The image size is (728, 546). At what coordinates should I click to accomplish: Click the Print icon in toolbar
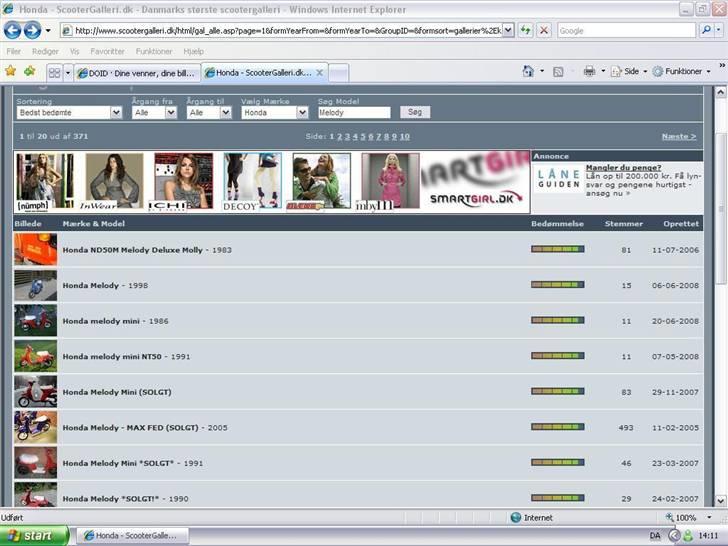(589, 72)
